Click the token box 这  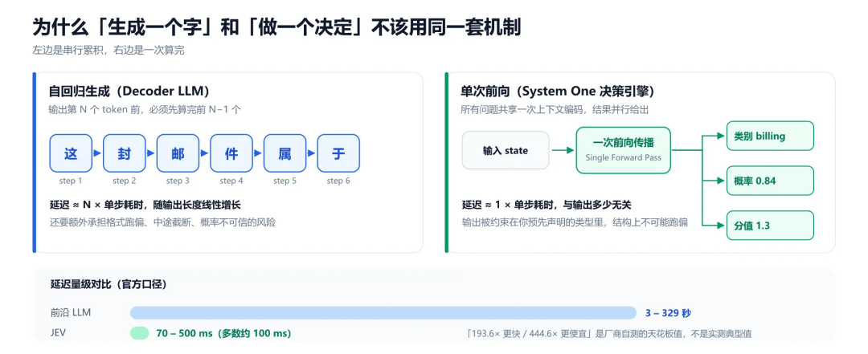[71, 153]
